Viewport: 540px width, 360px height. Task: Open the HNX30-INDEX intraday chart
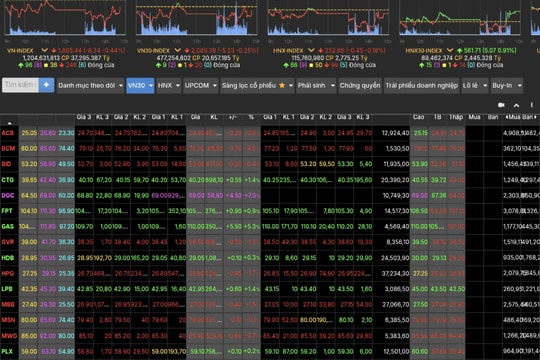coord(460,18)
